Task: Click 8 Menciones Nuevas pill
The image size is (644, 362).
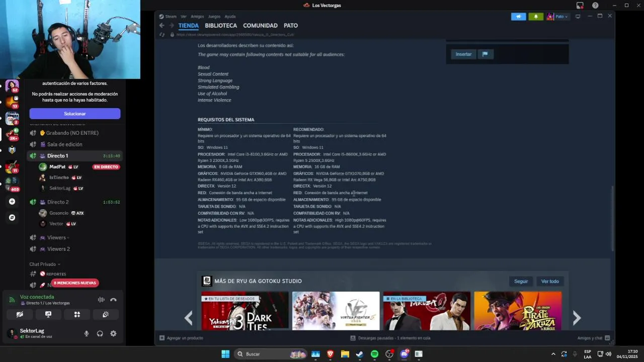Action: (x=74, y=283)
